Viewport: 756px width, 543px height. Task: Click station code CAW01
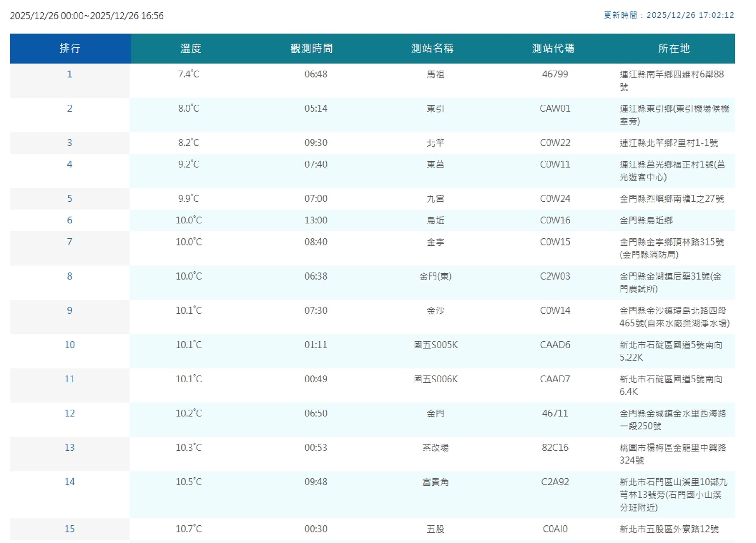point(555,108)
